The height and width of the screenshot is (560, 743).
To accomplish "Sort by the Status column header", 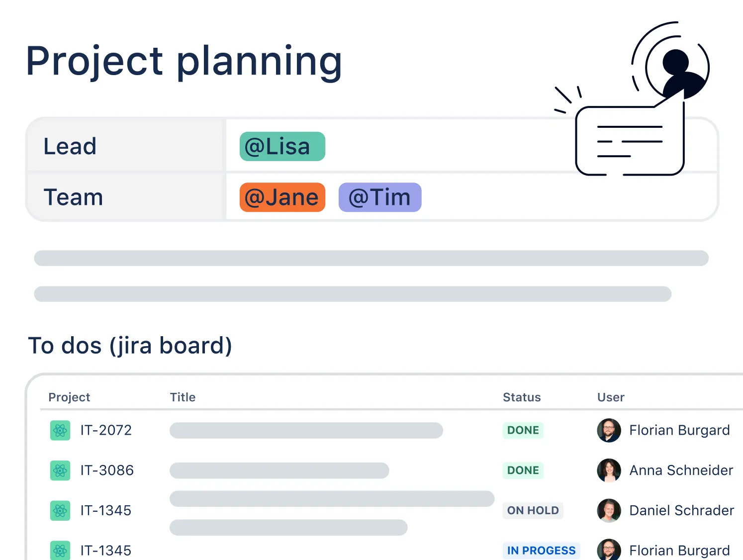I will pos(521,397).
